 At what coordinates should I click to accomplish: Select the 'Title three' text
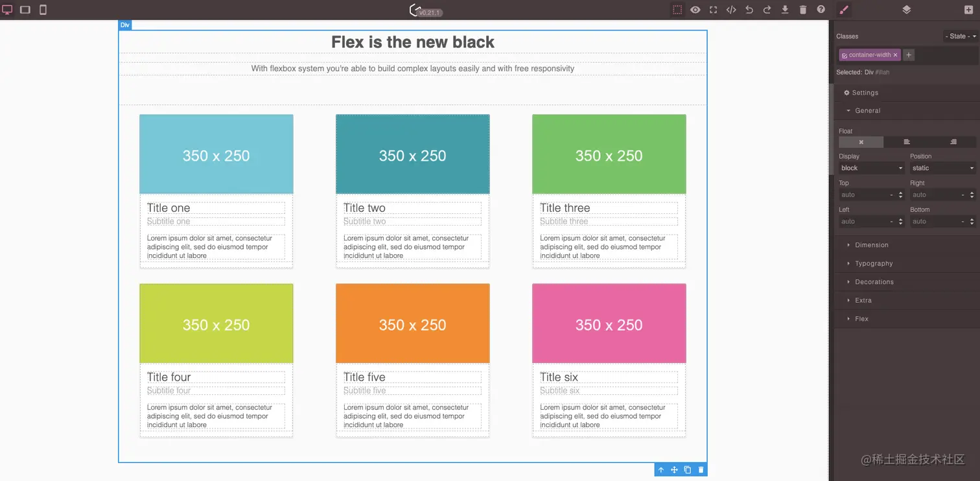point(565,208)
